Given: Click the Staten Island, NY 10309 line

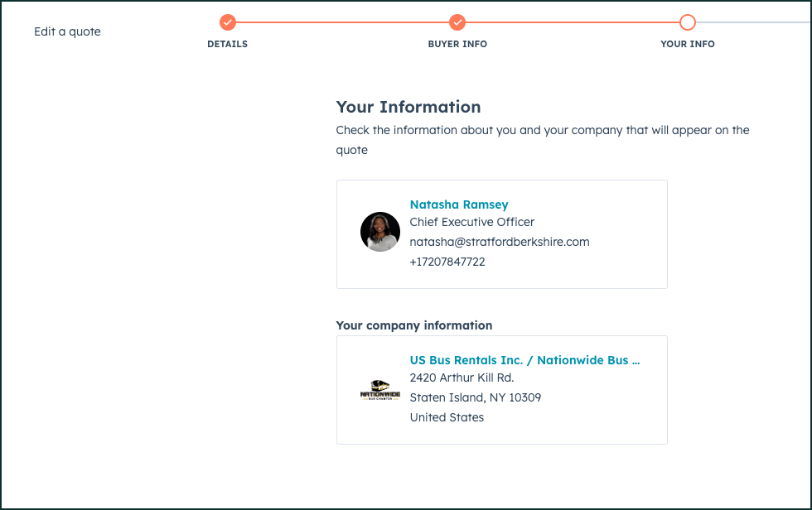Looking at the screenshot, I should point(476,397).
